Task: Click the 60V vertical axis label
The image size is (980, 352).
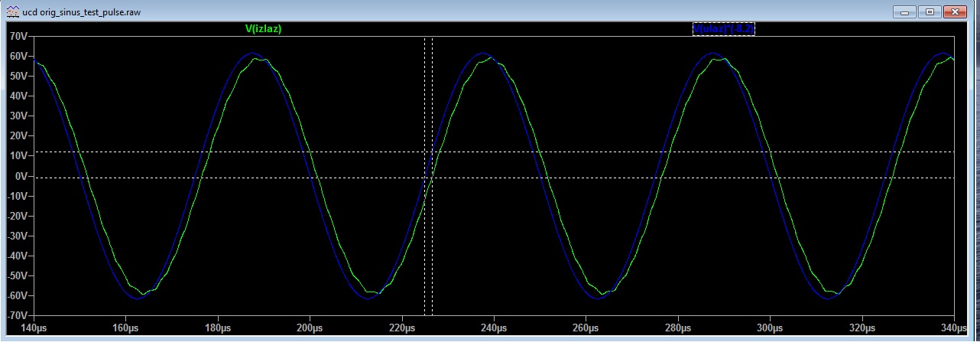Action: click(x=18, y=57)
